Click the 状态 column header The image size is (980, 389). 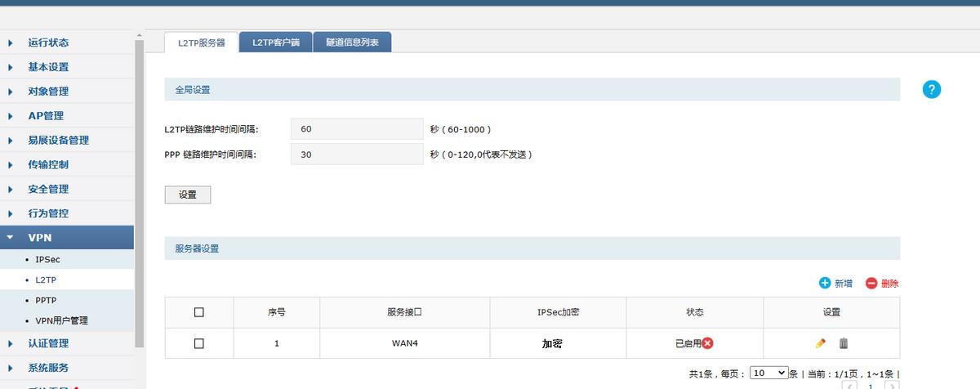click(x=695, y=312)
